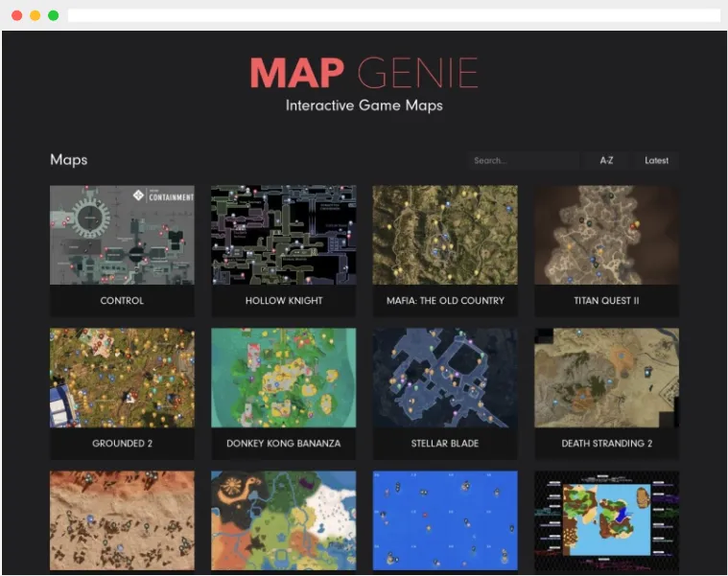Open the pixel-art island map thumbnail
The height and width of the screenshot is (576, 728).
click(606, 520)
